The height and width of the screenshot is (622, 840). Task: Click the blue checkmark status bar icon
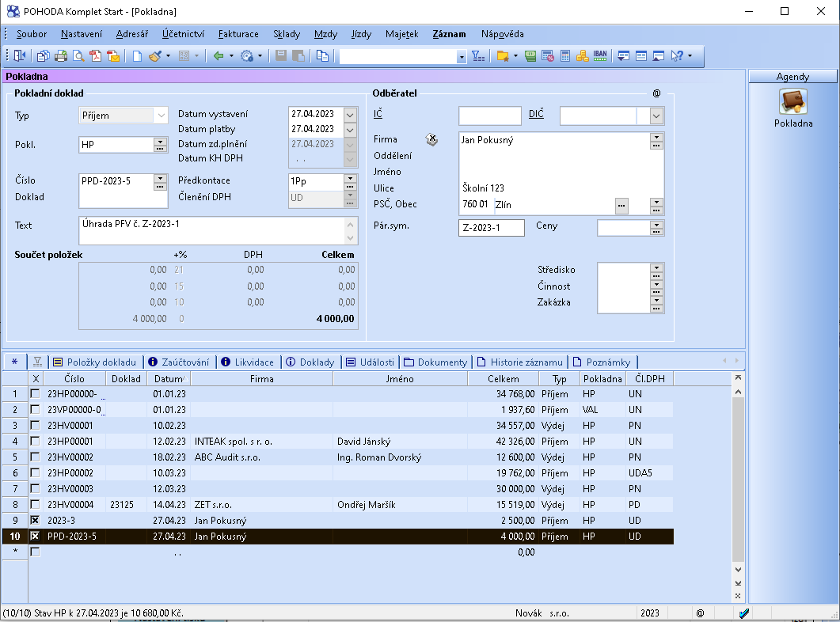744,613
